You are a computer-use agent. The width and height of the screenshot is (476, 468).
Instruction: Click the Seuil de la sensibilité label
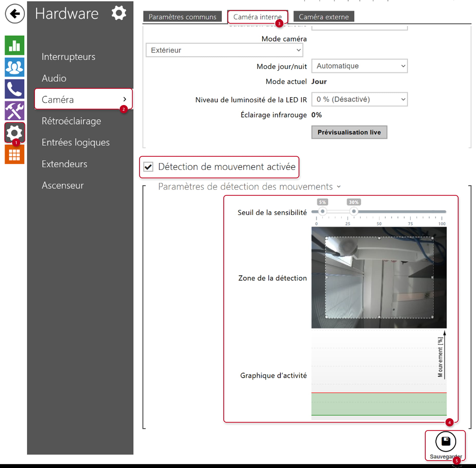[x=272, y=213]
